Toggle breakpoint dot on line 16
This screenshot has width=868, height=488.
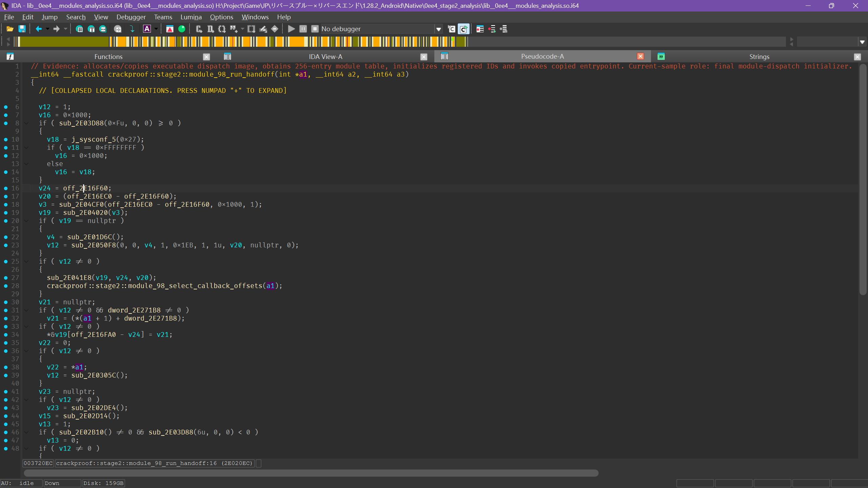[x=6, y=188]
